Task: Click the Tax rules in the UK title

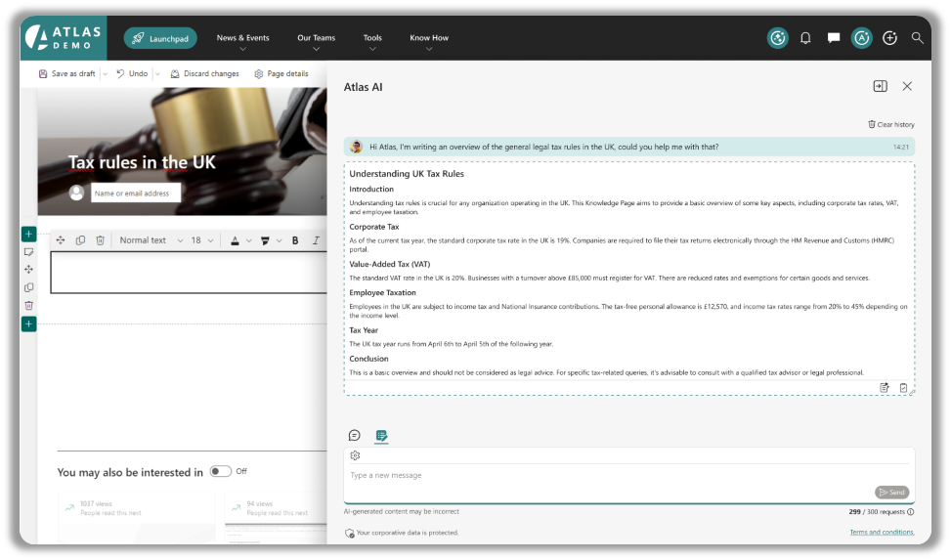Action: tap(142, 162)
